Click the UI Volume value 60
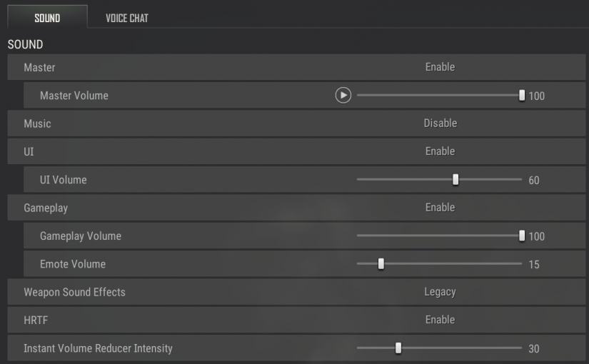589x364 pixels. tap(534, 181)
